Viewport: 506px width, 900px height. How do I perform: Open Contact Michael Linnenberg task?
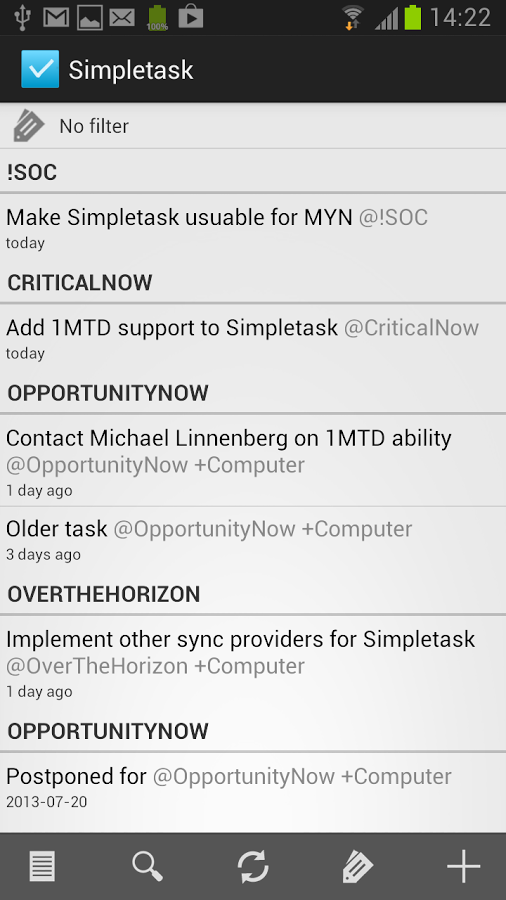coord(253,461)
